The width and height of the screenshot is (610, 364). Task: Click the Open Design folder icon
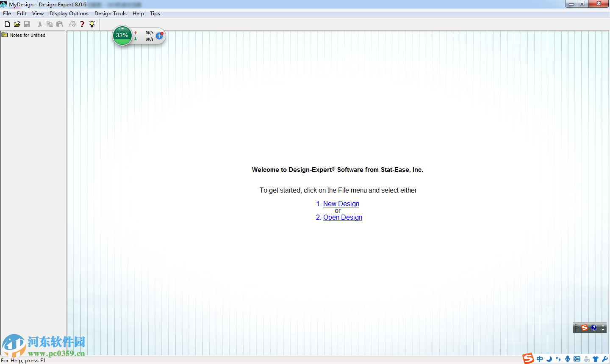point(17,24)
